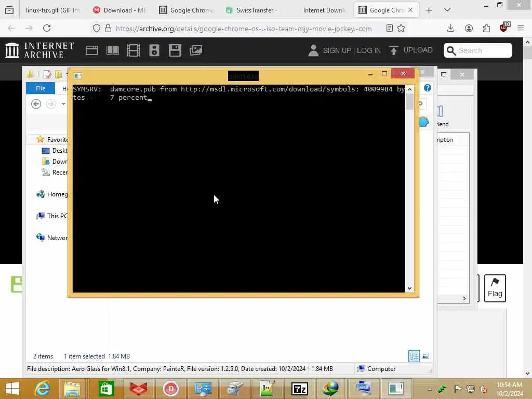
Task: Open the Internet Archive web section icon
Action: pos(91,50)
